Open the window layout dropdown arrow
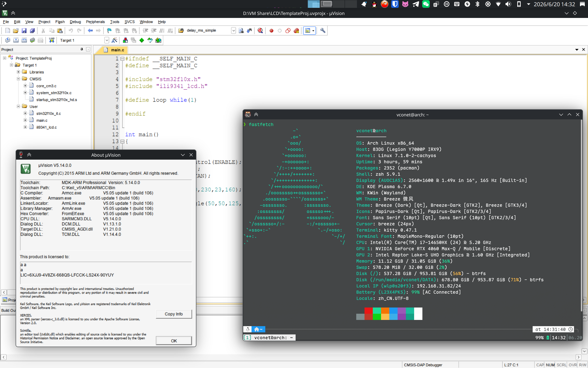The width and height of the screenshot is (588, 368). pyautogui.click(x=313, y=30)
